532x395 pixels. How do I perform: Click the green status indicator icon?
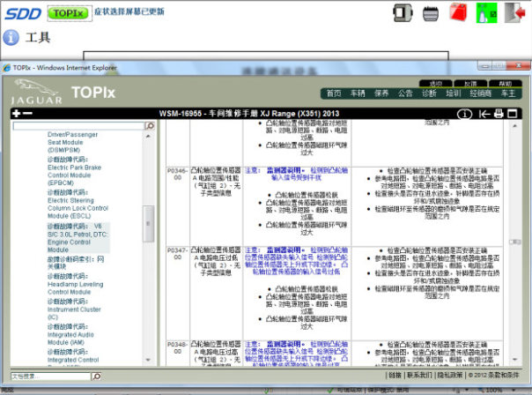point(486,13)
